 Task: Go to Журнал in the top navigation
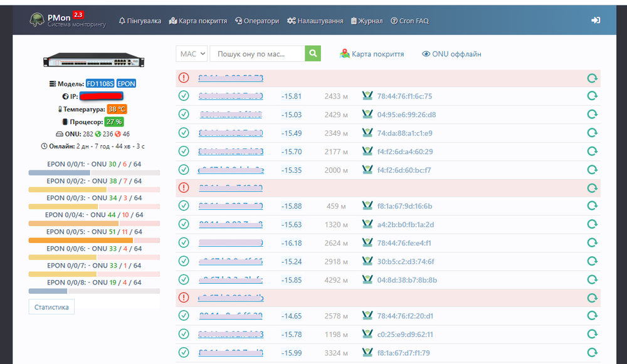[367, 21]
